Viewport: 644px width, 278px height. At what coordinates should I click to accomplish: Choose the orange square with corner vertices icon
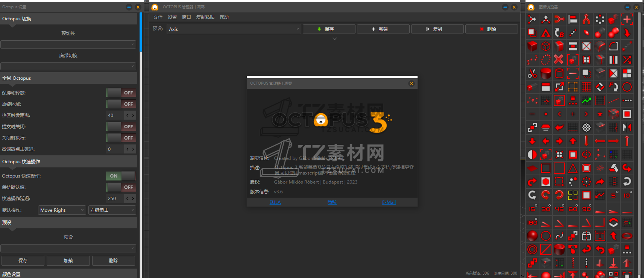[x=573, y=87]
